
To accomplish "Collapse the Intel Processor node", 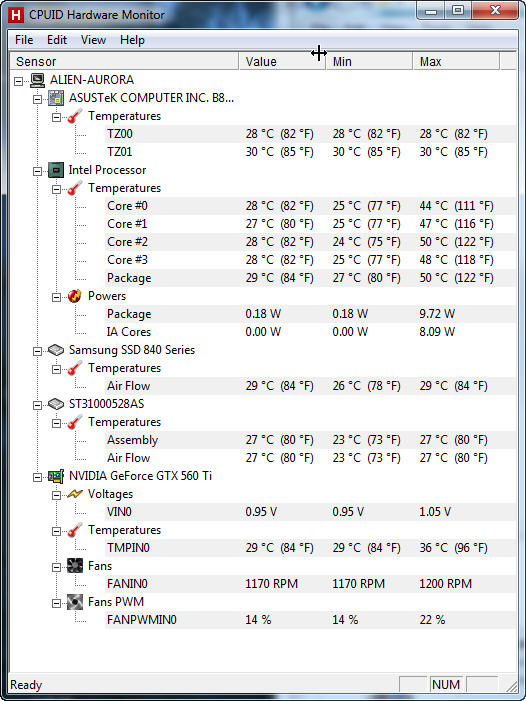I will tap(38, 171).
